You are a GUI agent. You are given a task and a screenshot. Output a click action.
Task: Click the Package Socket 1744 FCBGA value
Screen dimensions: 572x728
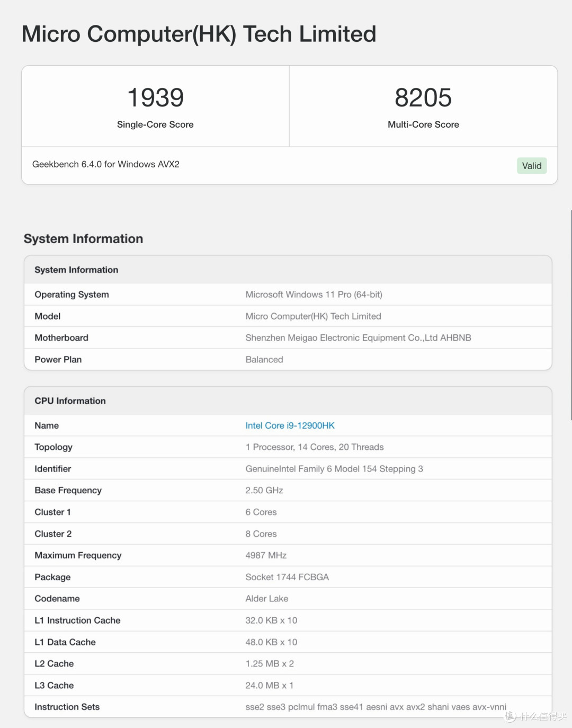[287, 577]
